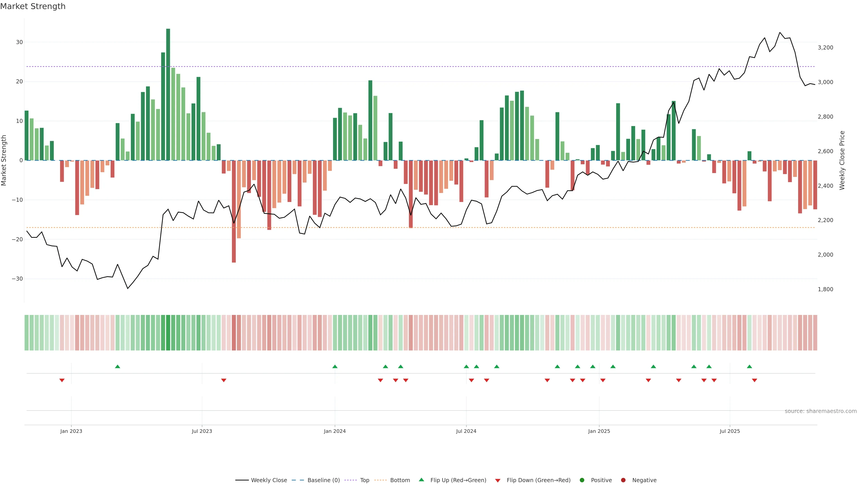The width and height of the screenshot is (868, 488).
Task: Click the darkest green heatmap strip cell
Action: point(168,333)
